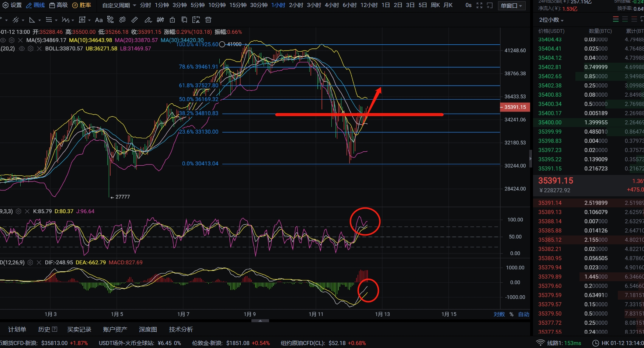Click the lock drawings icon
The width and height of the screenshot is (644, 348).
(172, 20)
